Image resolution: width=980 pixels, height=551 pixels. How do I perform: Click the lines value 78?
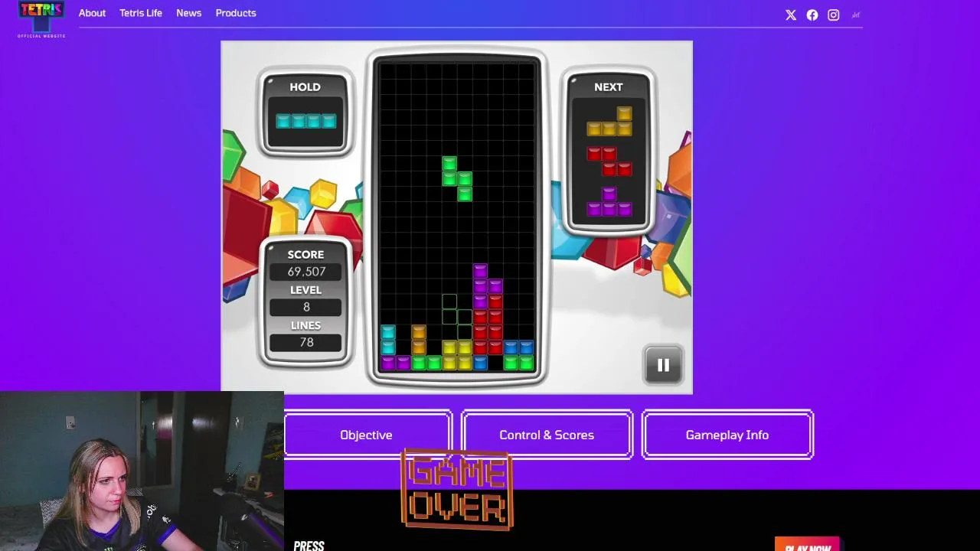pyautogui.click(x=306, y=342)
